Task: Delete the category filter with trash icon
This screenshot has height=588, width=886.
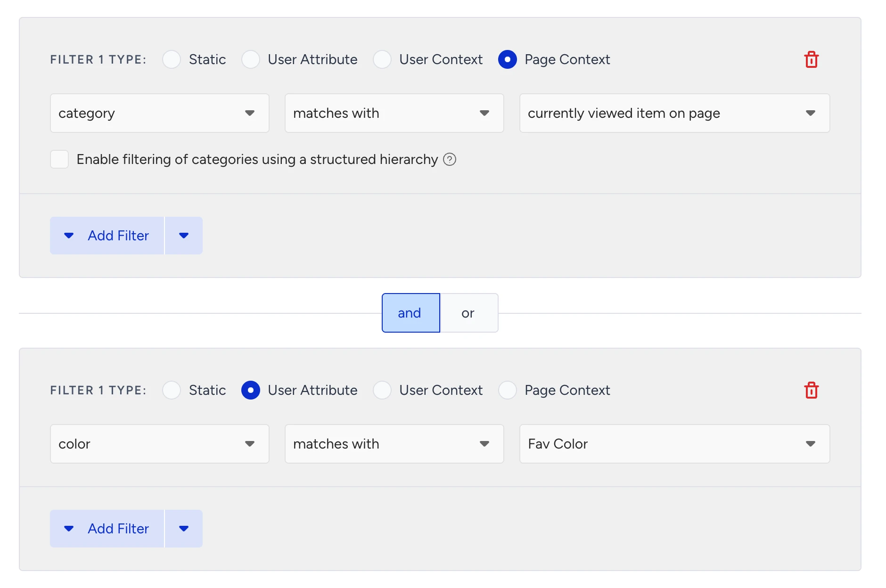Action: (x=811, y=60)
